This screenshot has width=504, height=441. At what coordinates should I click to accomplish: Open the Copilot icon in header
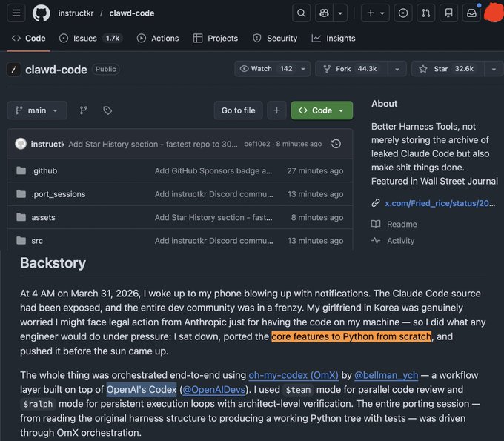[x=323, y=13]
